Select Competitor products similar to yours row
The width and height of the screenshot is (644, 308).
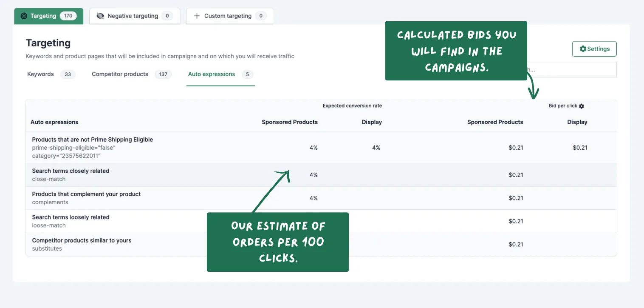(321, 245)
